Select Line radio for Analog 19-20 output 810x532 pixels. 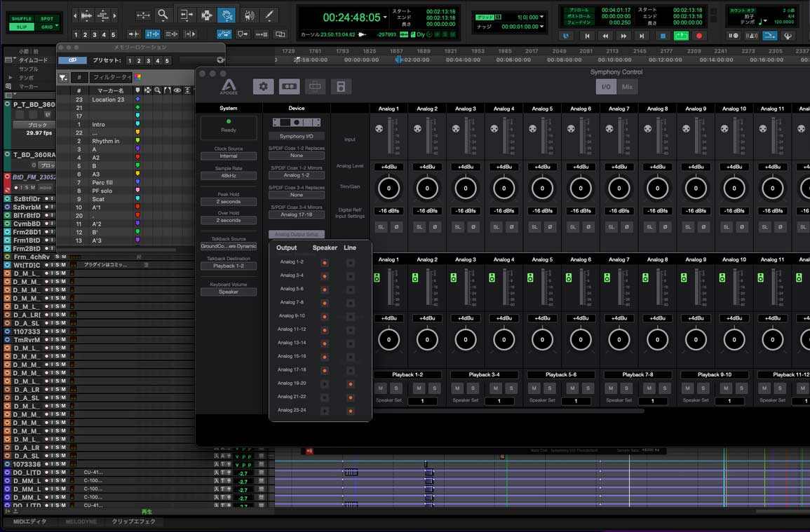(x=350, y=384)
